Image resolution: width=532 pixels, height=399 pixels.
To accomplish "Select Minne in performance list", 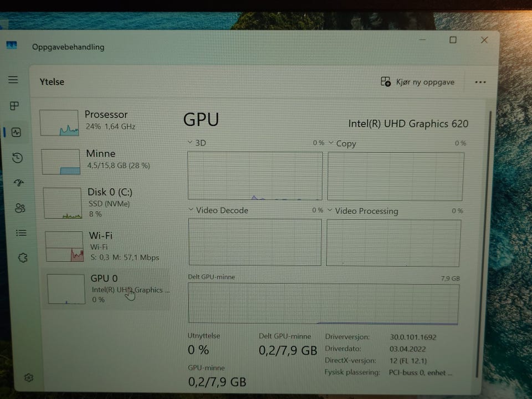I will (x=106, y=161).
